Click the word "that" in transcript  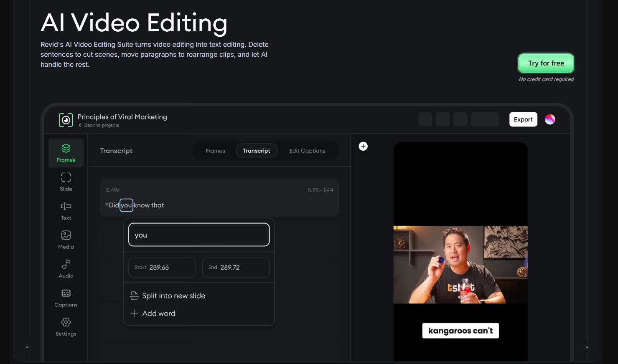(158, 205)
